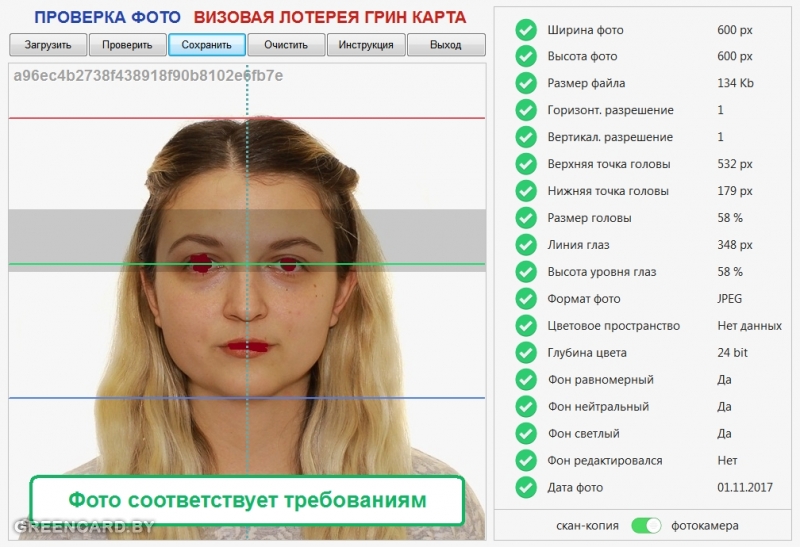Click the ВИЗОВАЯ ЛОТЕРЕЯ ГРИН КАРТА heading
The width and height of the screenshot is (800, 547).
tap(330, 17)
